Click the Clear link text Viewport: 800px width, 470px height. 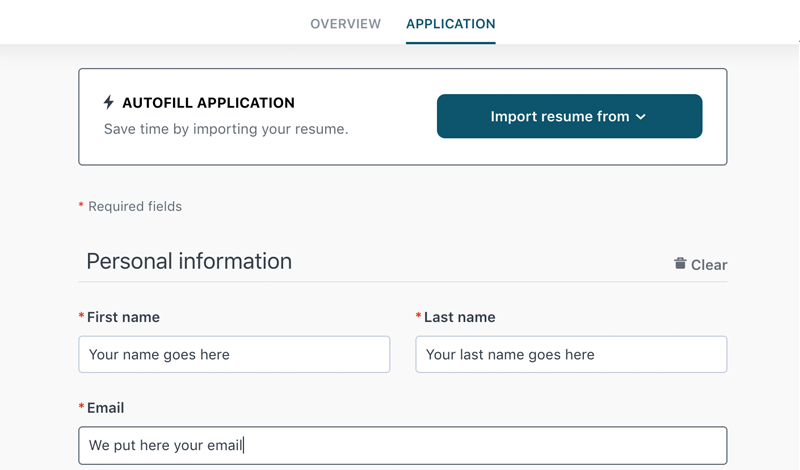tap(709, 265)
